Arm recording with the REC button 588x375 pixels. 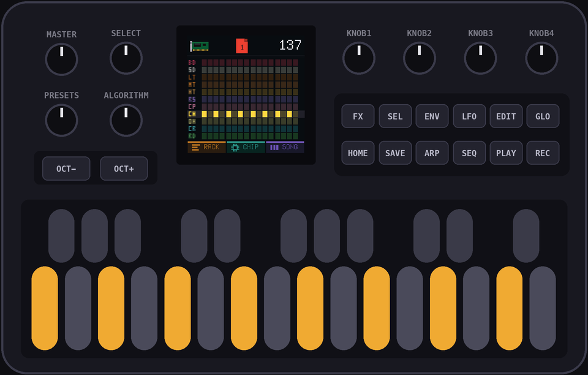pos(543,153)
